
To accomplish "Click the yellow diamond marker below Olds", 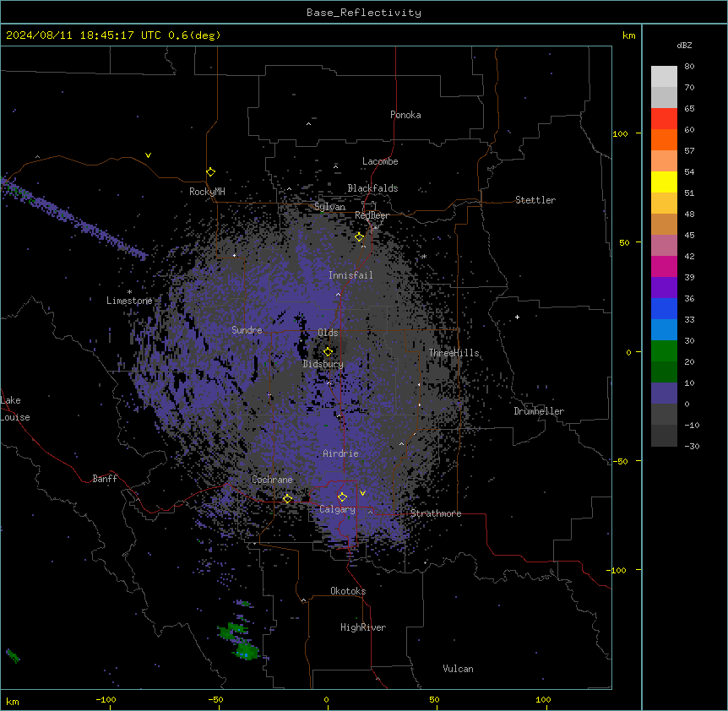I will tap(328, 351).
